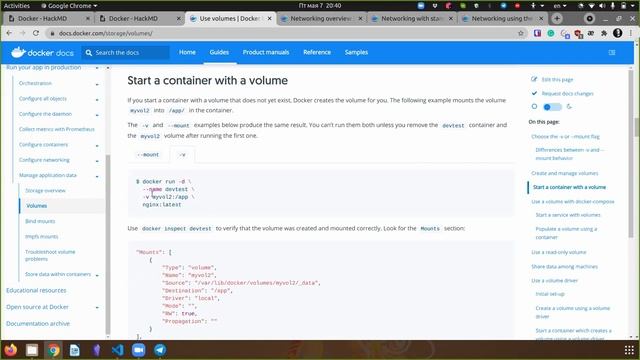Open Documentation archive link
Screen dimensions: 640x360
[x=38, y=324]
